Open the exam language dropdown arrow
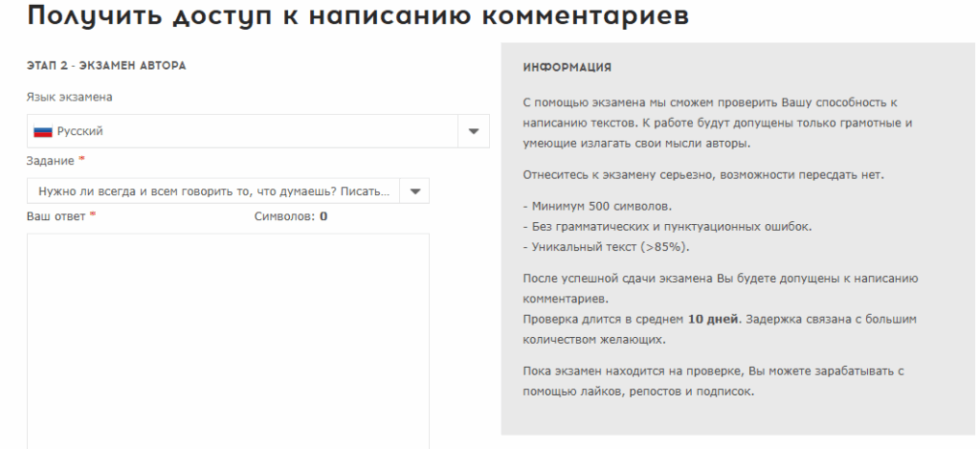980x449 pixels. click(474, 131)
